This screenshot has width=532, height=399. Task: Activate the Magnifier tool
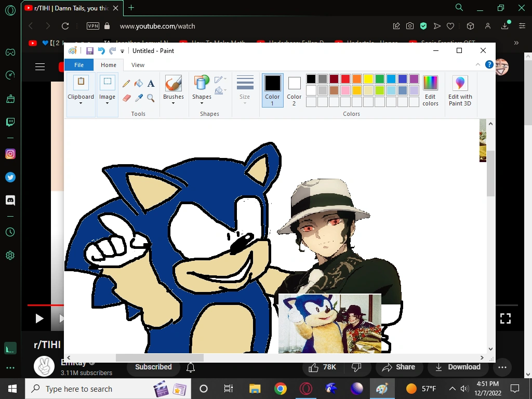pos(151,98)
